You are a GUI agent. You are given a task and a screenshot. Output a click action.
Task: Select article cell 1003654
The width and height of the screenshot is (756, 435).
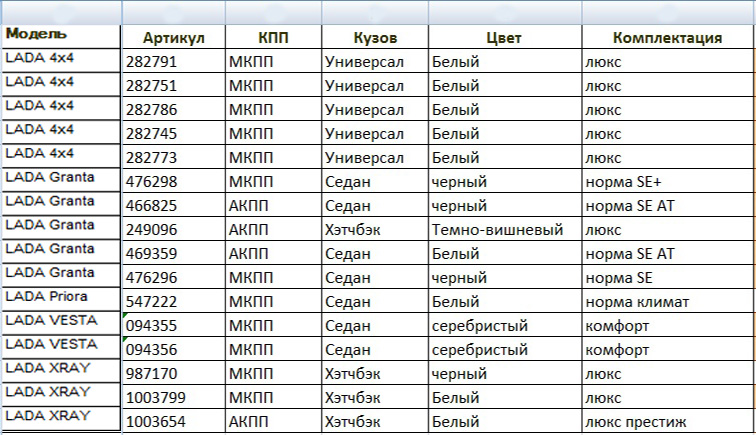(x=174, y=421)
